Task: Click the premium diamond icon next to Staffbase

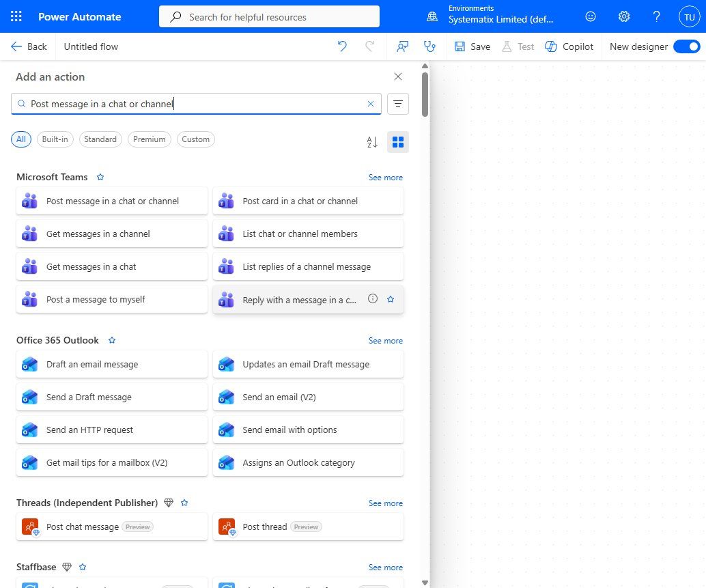Action: click(67, 567)
